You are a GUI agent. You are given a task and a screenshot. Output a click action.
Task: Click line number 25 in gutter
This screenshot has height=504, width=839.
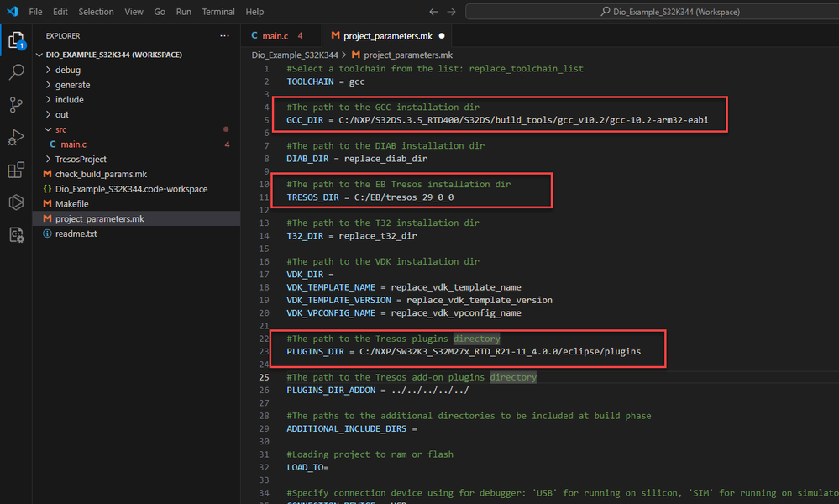pyautogui.click(x=264, y=377)
